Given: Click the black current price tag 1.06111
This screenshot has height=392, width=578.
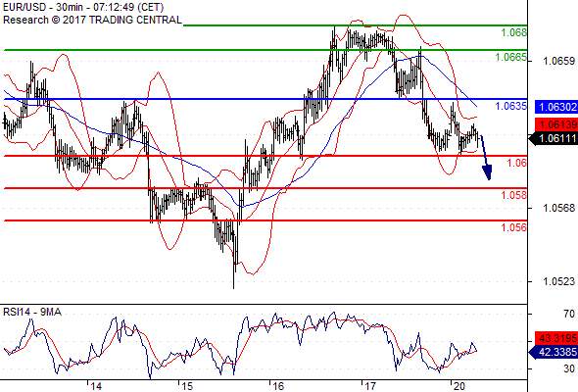Looking at the screenshot, I should point(554,138).
